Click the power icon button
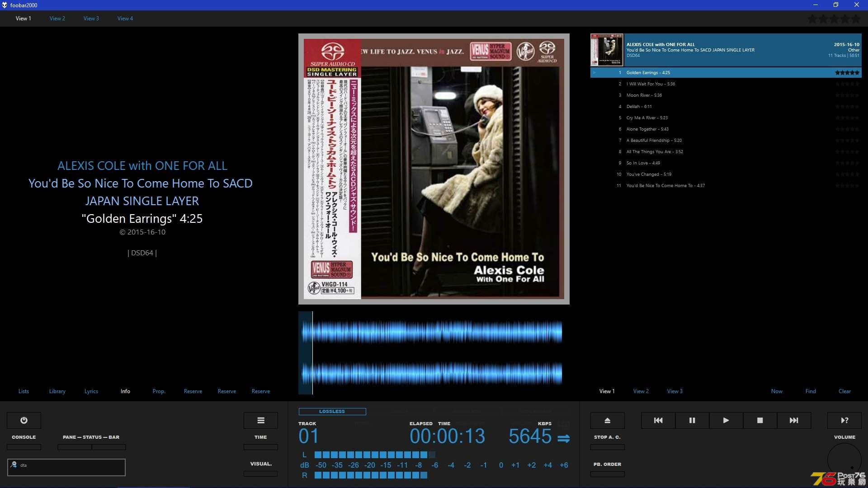 [24, 420]
